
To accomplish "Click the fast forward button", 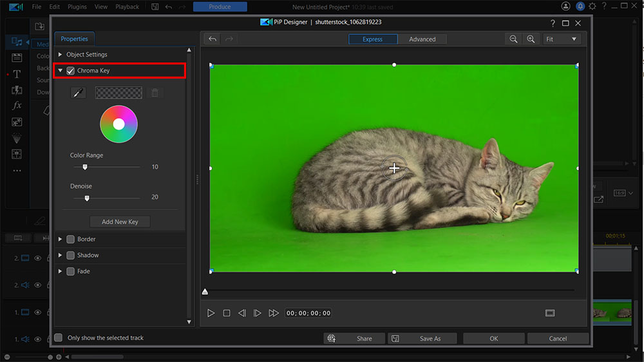I will point(274,313).
